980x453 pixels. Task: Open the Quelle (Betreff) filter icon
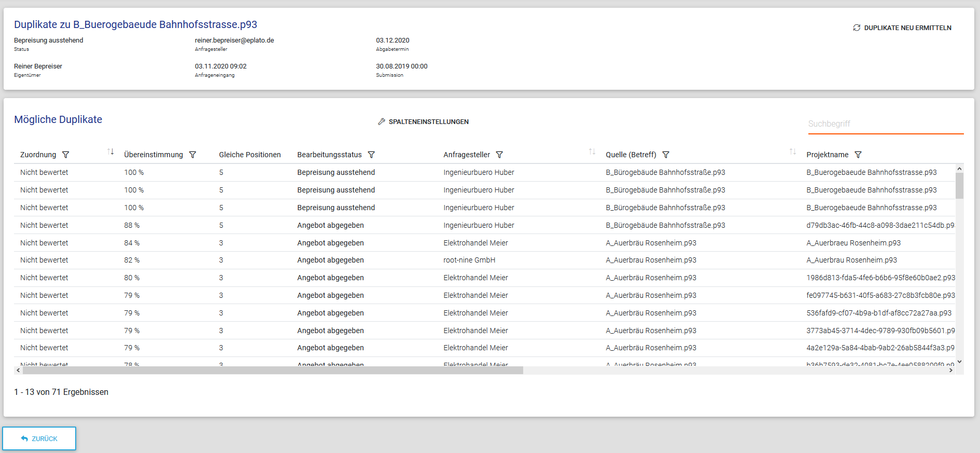(666, 155)
